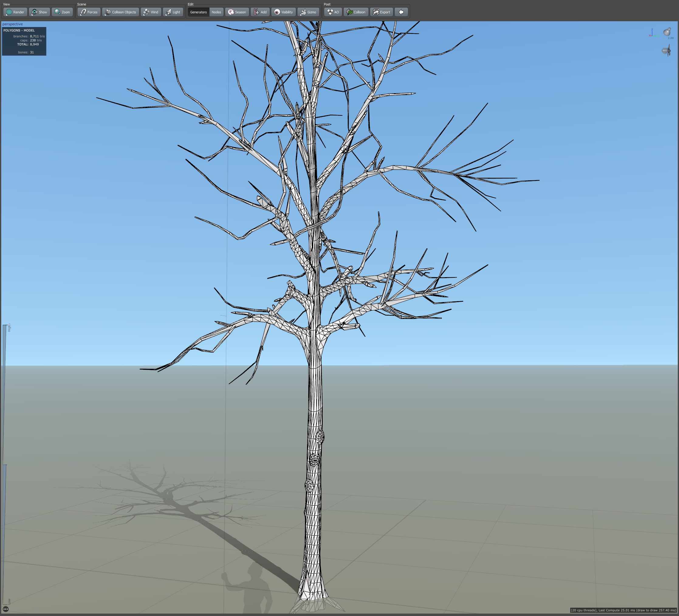This screenshot has width=679, height=616.
Task: Switch to Nodes edit mode
Action: pyautogui.click(x=216, y=12)
